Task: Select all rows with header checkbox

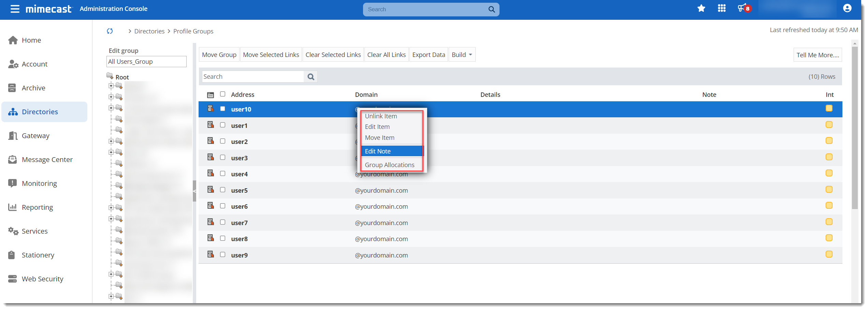Action: pyautogui.click(x=223, y=94)
